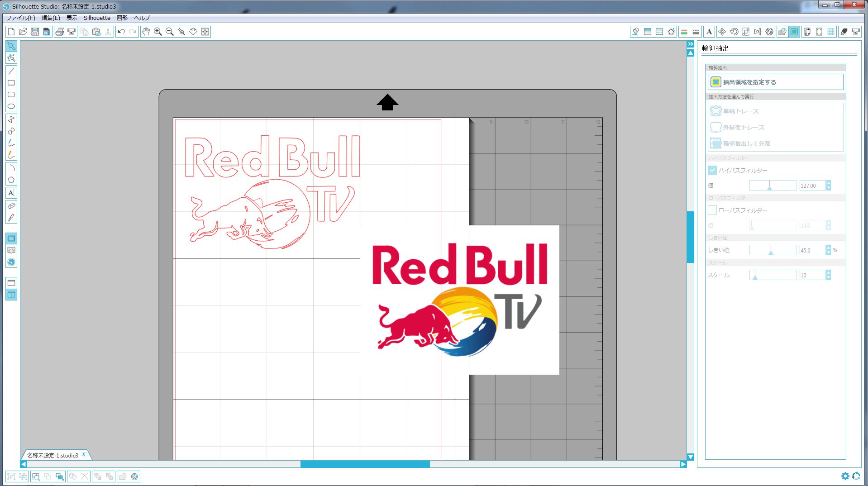This screenshot has height=486, width=868.
Task: Select the Line drawing tool
Action: pyautogui.click(x=11, y=71)
